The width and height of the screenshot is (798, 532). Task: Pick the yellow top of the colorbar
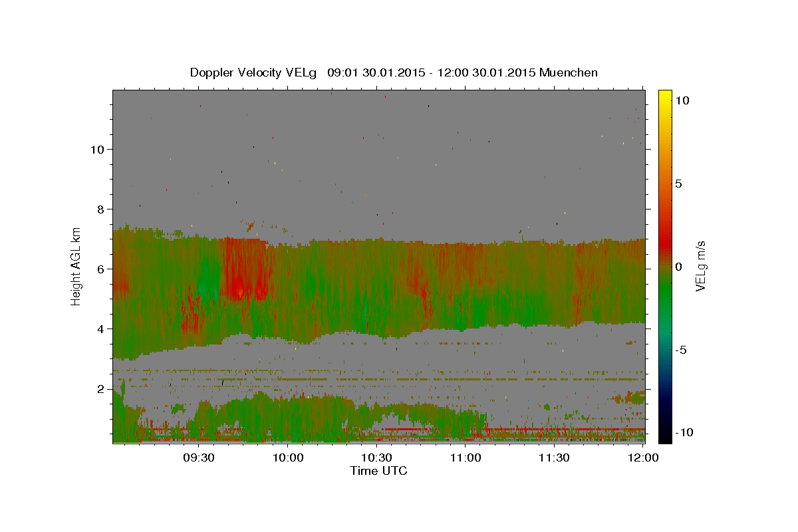point(665,96)
